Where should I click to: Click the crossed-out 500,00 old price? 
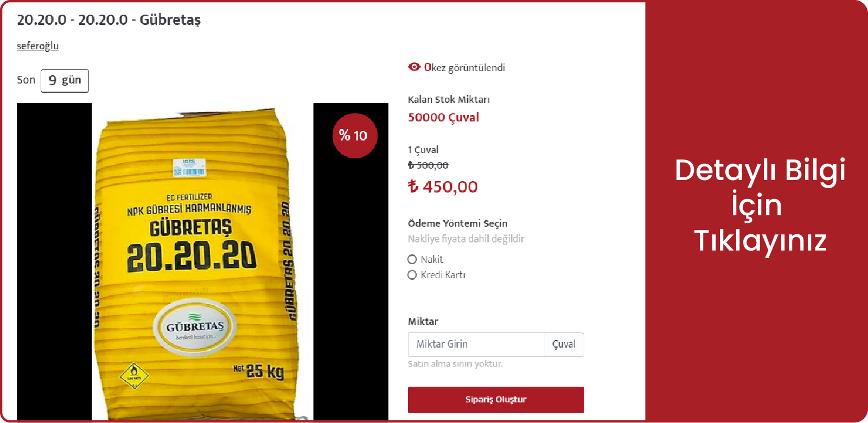pyautogui.click(x=428, y=165)
